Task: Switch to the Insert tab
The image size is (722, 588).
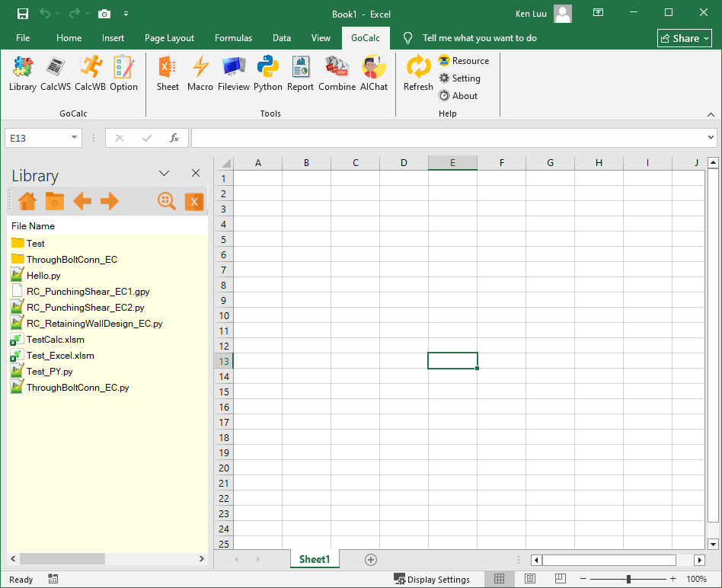Action: pos(113,38)
